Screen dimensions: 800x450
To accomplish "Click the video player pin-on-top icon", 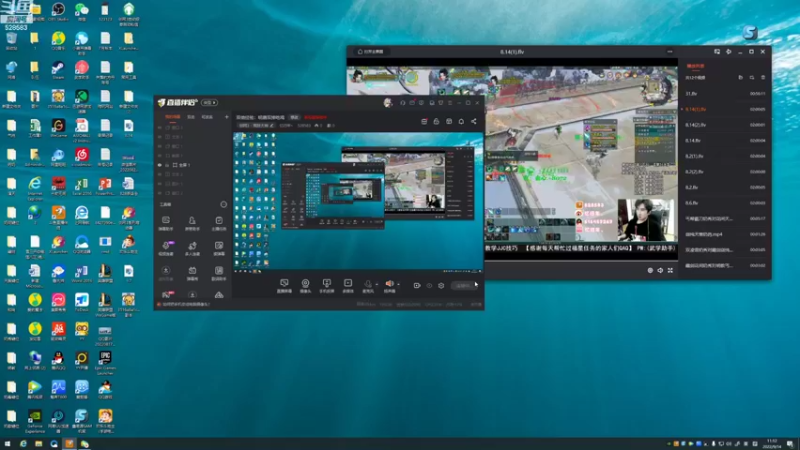I will tap(729, 52).
